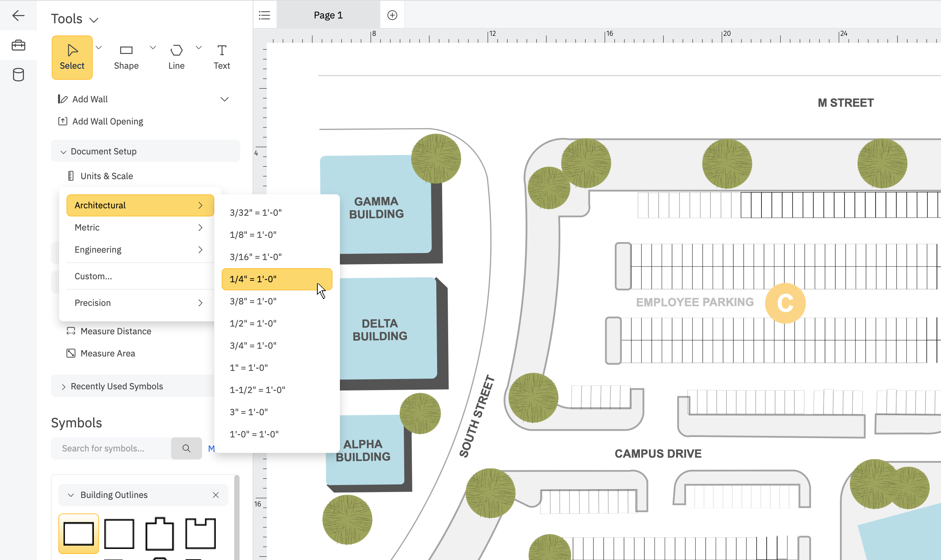This screenshot has width=941, height=560.
Task: Select the Shape tool
Action: tap(126, 56)
